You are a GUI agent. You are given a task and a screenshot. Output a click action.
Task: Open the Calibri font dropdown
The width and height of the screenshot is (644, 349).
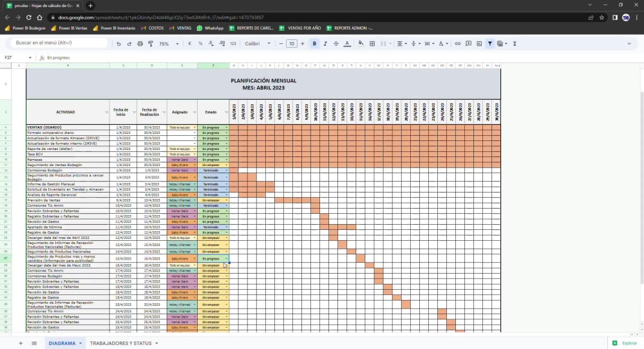tap(258, 44)
